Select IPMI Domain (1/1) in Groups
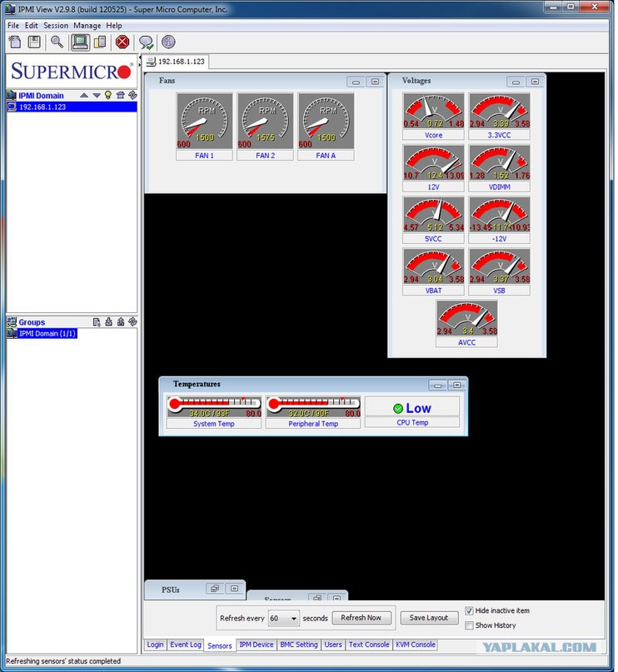 (42, 333)
